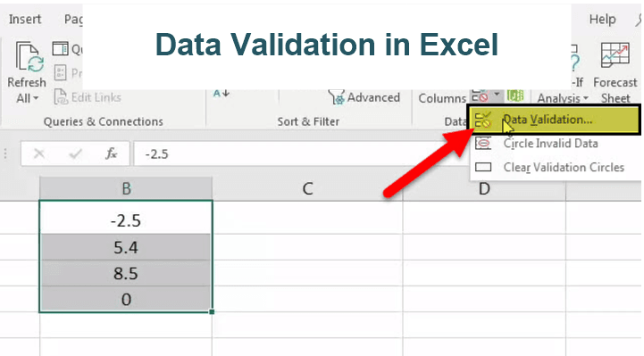The image size is (644, 356).
Task: Select column B header
Action: 126,188
